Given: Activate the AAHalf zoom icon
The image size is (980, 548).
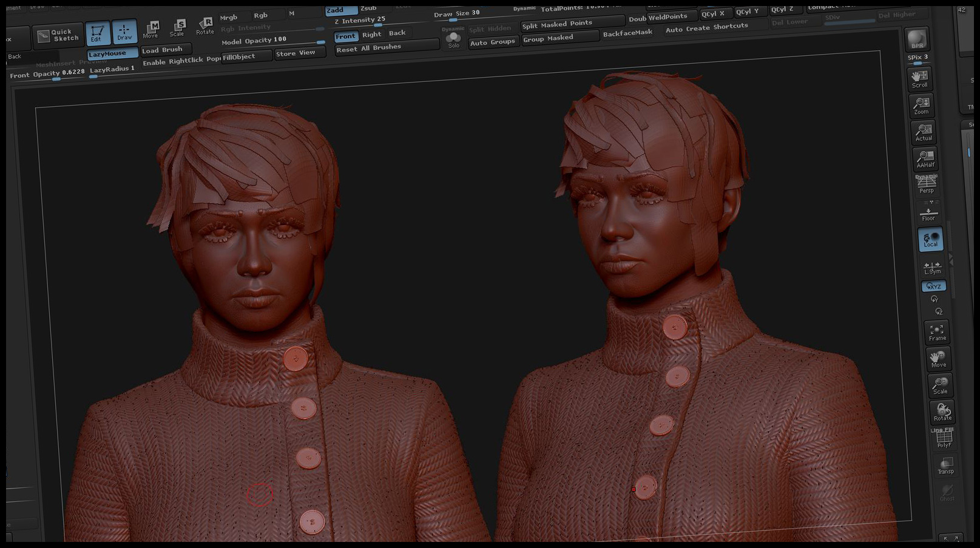Looking at the screenshot, I should pyautogui.click(x=925, y=158).
